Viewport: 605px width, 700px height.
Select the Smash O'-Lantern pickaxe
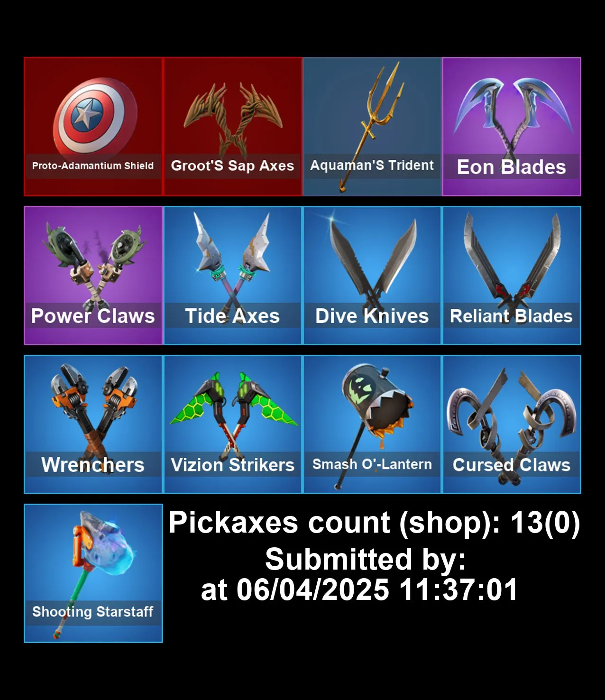click(372, 424)
